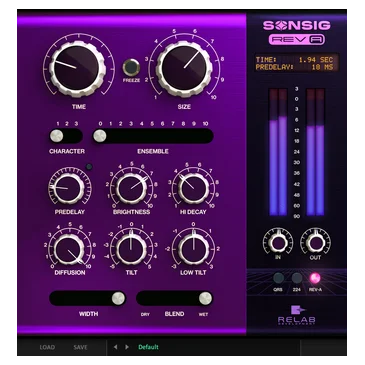The height and width of the screenshot is (365, 365).
Task: Open the Default preset name
Action: coord(148,347)
